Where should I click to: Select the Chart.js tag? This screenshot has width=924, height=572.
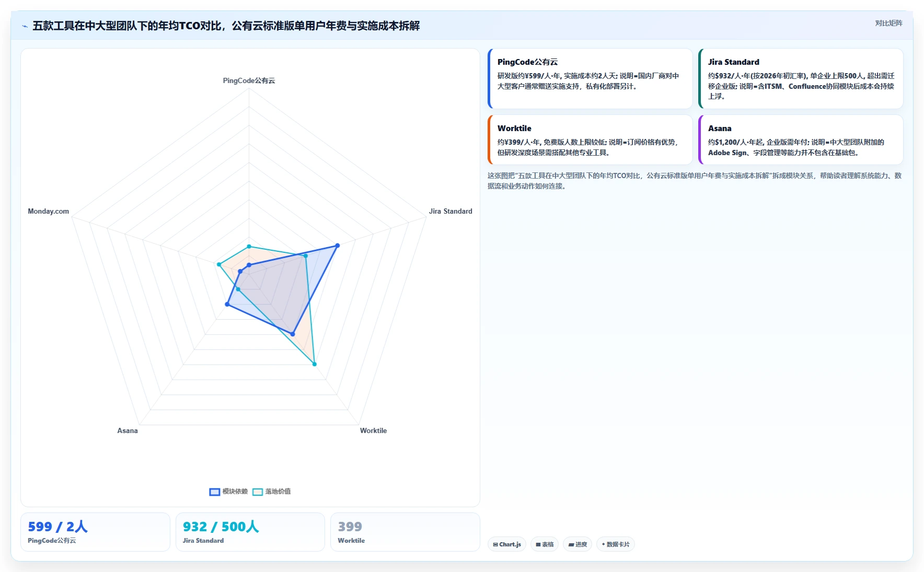(x=507, y=544)
